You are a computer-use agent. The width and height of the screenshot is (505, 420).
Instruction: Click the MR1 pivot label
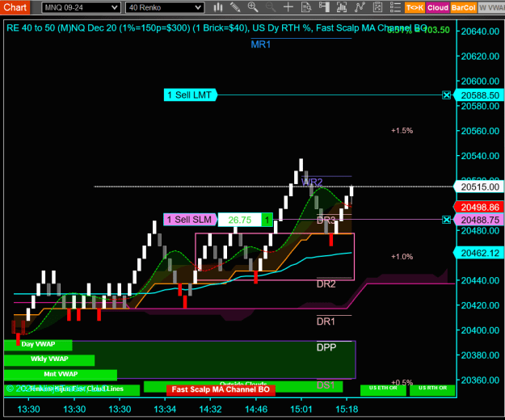(260, 44)
